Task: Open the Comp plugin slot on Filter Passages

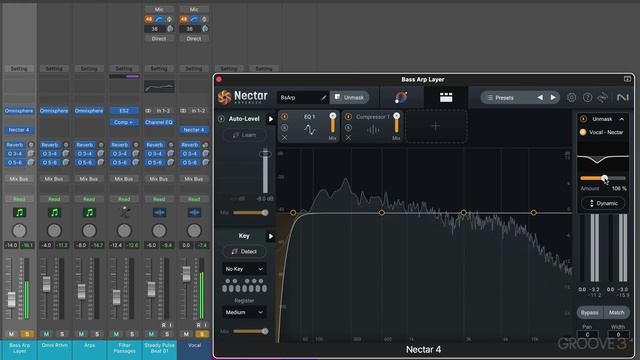Action: [124, 122]
